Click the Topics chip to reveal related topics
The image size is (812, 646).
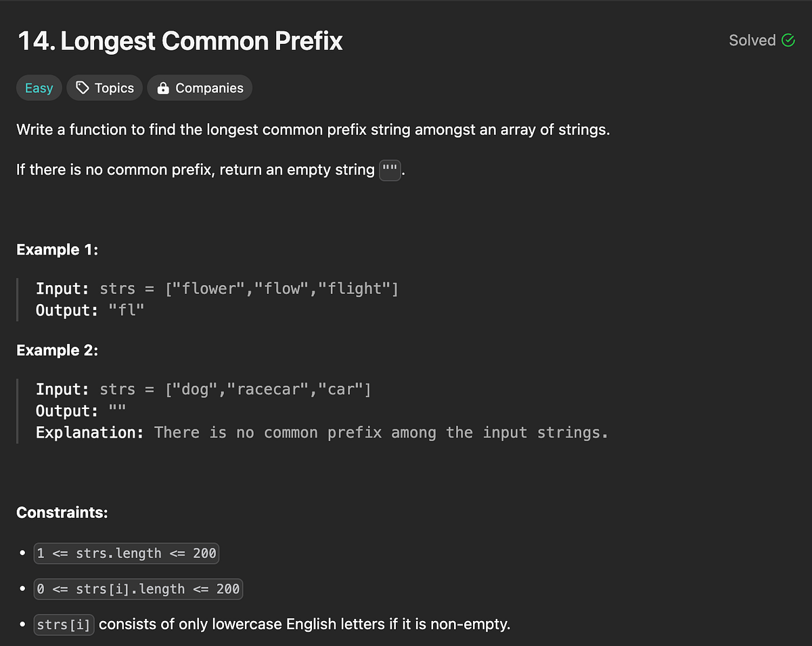104,87
